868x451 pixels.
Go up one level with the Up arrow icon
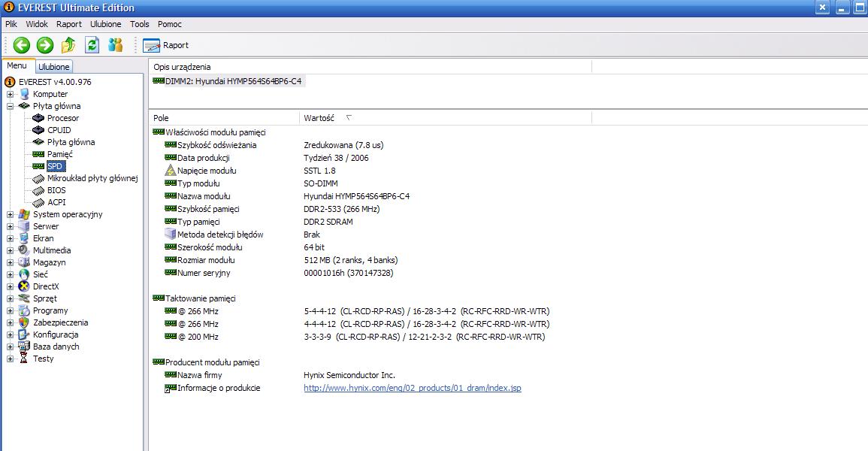pos(68,45)
